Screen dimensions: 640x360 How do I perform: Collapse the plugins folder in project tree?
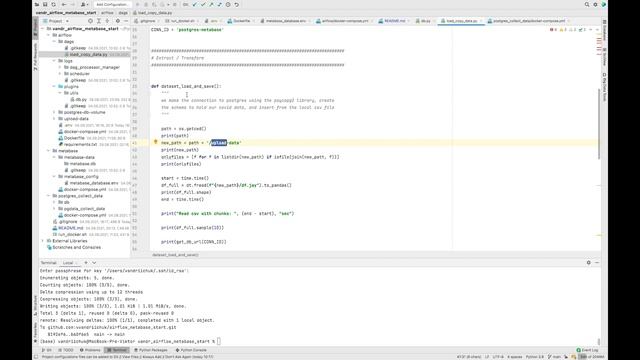pyautogui.click(x=54, y=87)
